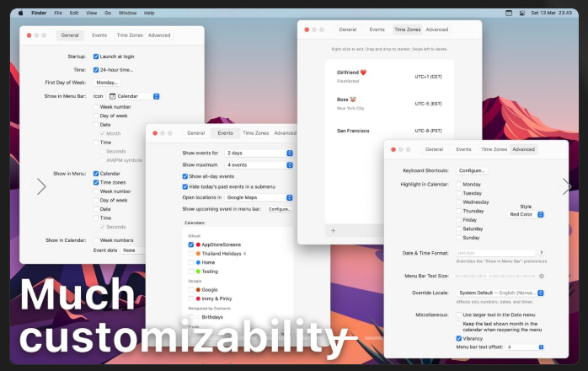Go to next screenshot with right chevron

click(x=566, y=186)
